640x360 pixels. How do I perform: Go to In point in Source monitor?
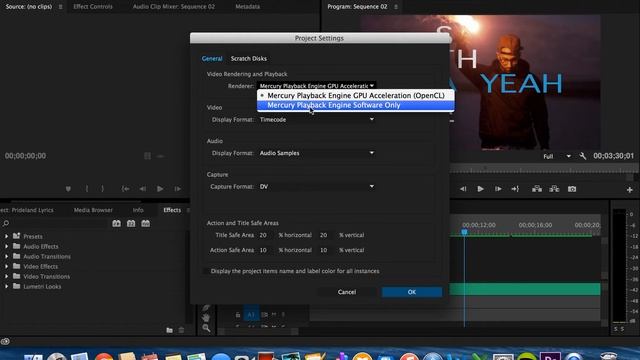click(x=125, y=189)
